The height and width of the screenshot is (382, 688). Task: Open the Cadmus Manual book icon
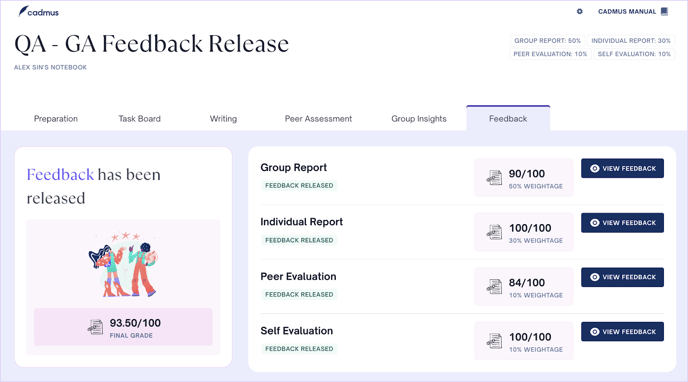pyautogui.click(x=664, y=11)
